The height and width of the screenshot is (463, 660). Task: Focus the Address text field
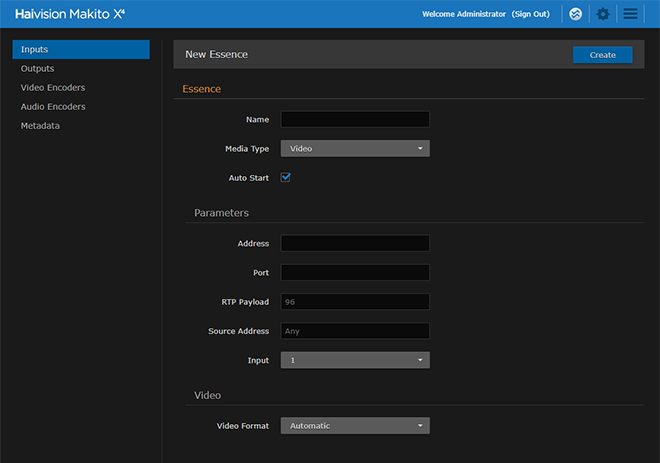[x=355, y=243]
